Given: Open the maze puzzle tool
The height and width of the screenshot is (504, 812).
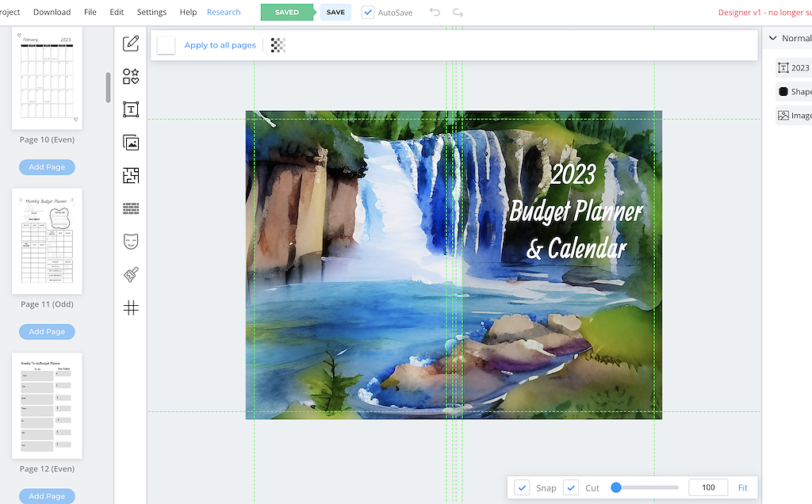Looking at the screenshot, I should [131, 175].
